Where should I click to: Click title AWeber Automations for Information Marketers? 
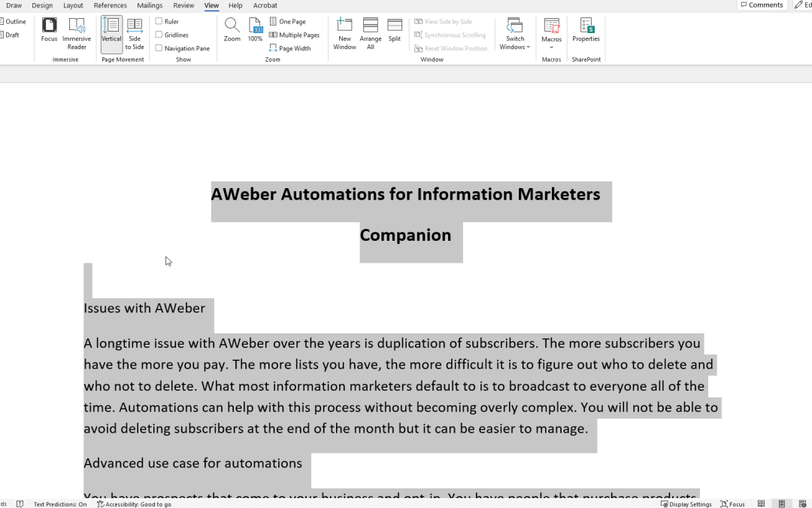pyautogui.click(x=405, y=194)
